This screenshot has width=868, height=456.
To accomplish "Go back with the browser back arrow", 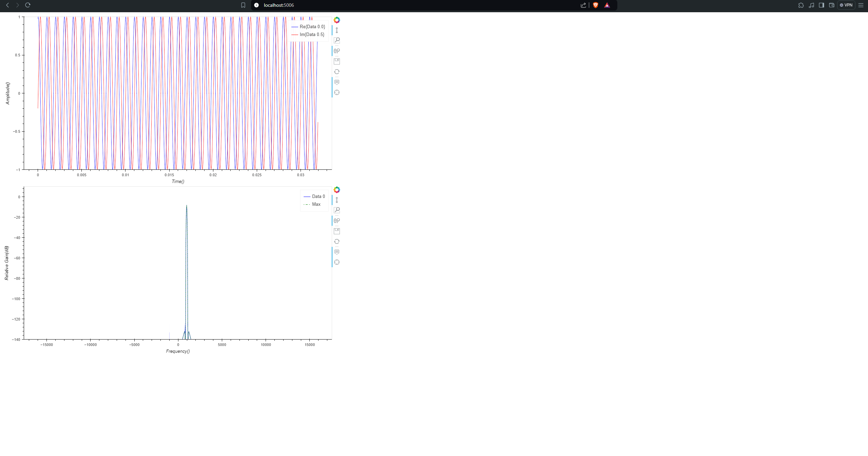I will click(7, 5).
